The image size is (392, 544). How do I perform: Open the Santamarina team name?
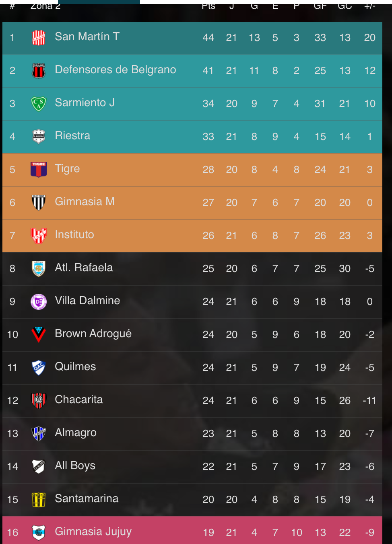(87, 499)
